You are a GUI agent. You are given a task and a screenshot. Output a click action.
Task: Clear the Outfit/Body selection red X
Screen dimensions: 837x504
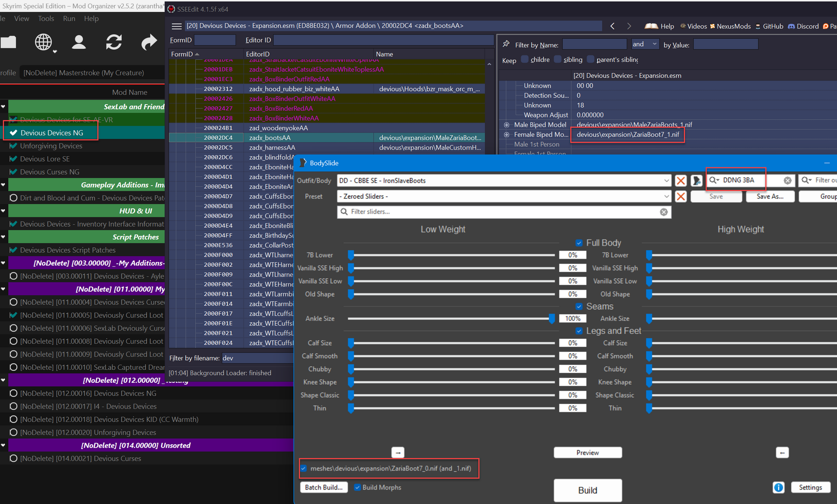point(680,180)
